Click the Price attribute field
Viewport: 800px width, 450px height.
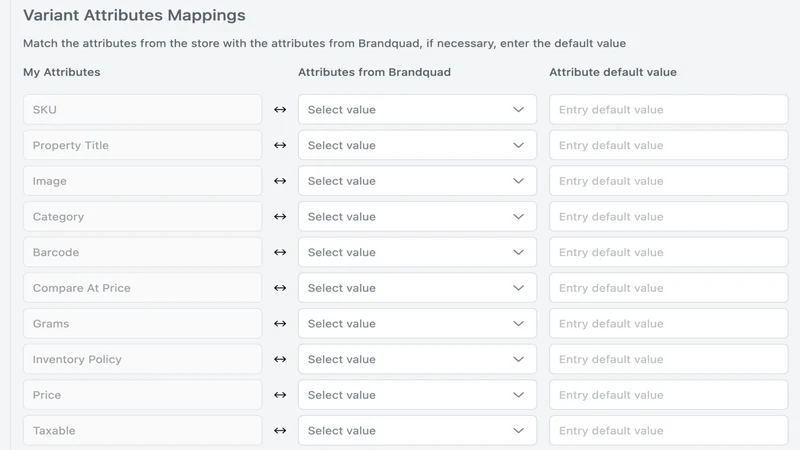[x=142, y=395]
